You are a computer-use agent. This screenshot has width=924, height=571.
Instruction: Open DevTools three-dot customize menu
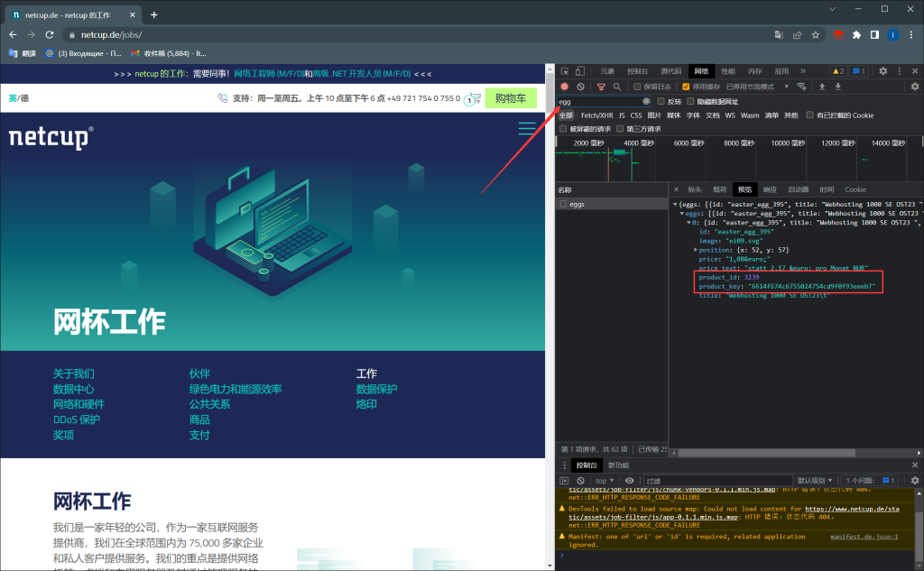pos(900,71)
